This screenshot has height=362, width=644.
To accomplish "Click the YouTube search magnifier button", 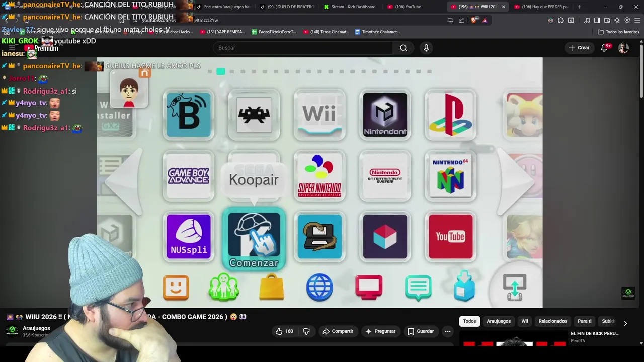I will (x=404, y=48).
